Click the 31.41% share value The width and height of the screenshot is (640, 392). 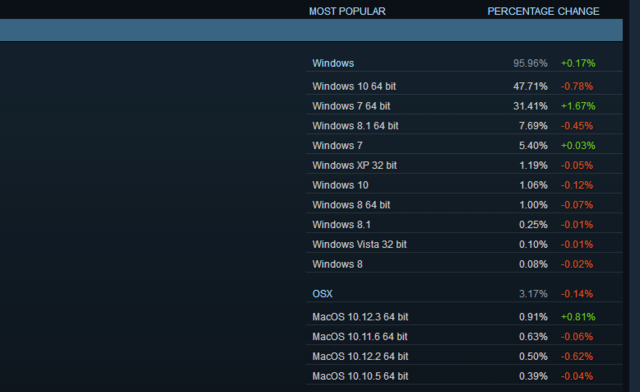tap(530, 106)
